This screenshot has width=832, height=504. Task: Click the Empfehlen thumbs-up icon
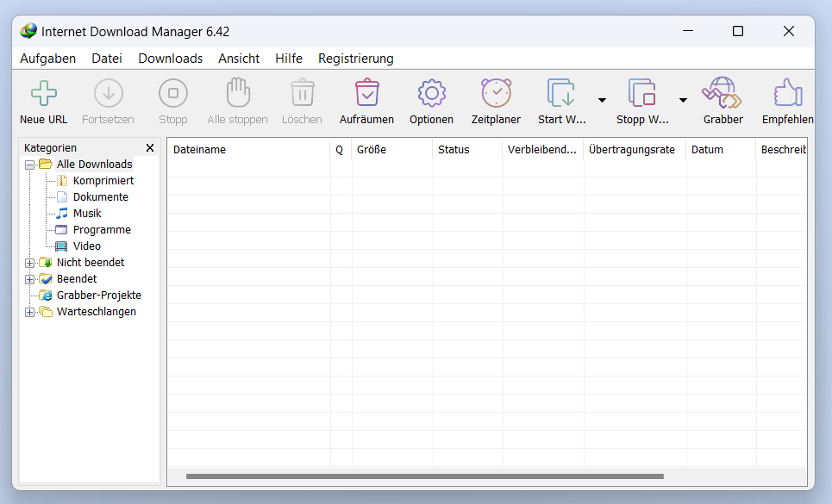pyautogui.click(x=788, y=93)
